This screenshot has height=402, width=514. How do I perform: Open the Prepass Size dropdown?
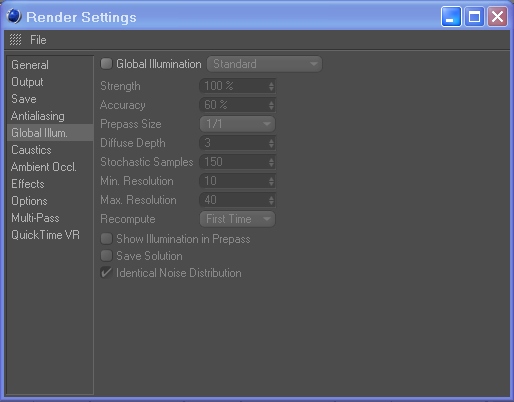pyautogui.click(x=237, y=124)
